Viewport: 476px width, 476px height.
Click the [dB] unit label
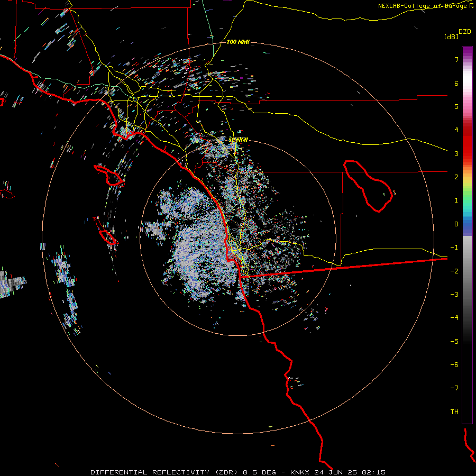451,36
